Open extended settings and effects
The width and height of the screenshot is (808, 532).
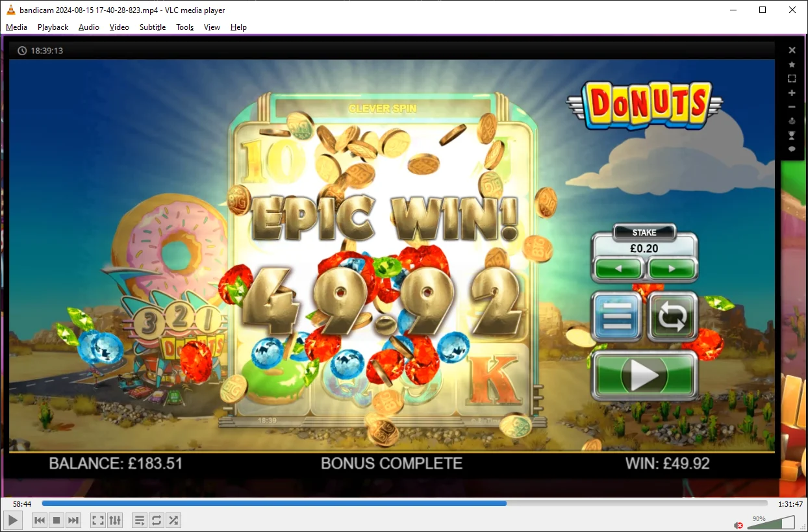click(x=115, y=520)
